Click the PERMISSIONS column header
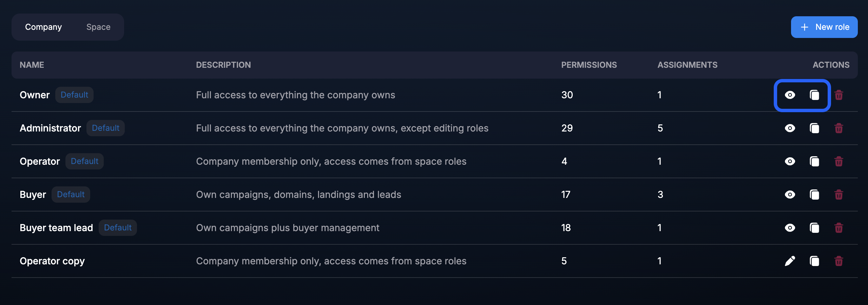The image size is (868, 305). click(589, 65)
